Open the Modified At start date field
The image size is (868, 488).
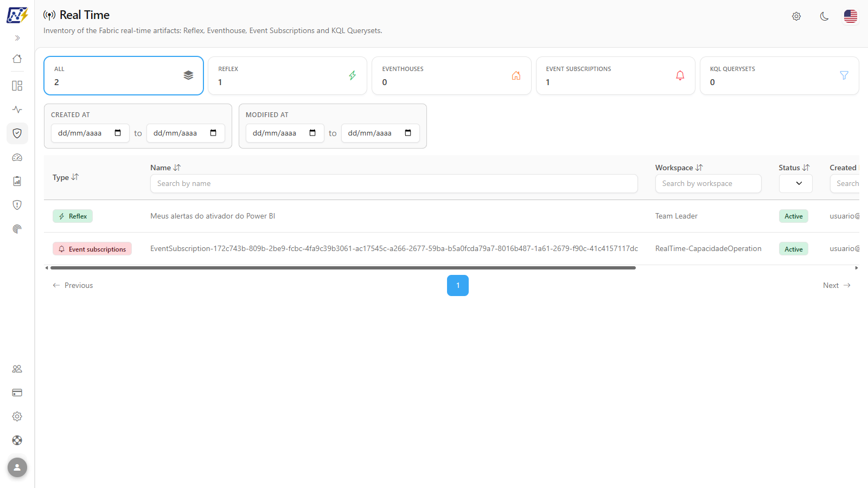tap(285, 133)
